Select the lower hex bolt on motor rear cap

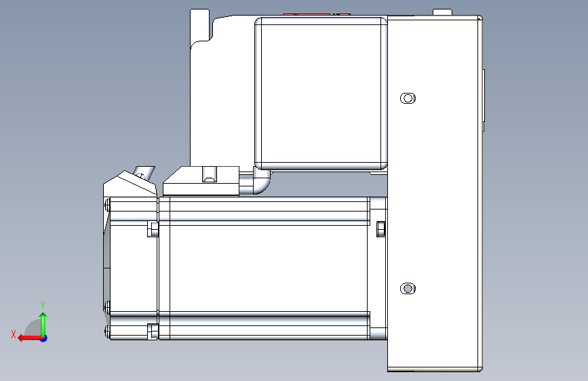153,332
